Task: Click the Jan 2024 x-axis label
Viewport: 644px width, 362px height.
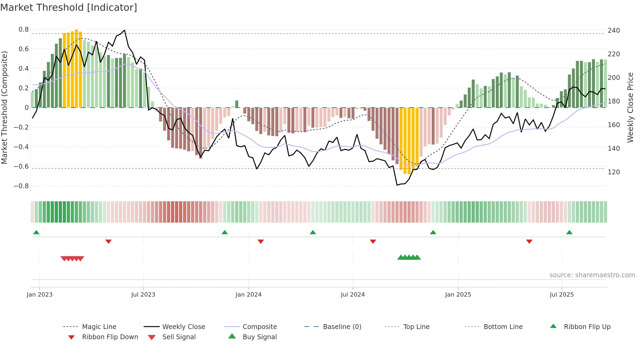Action: 249,294
